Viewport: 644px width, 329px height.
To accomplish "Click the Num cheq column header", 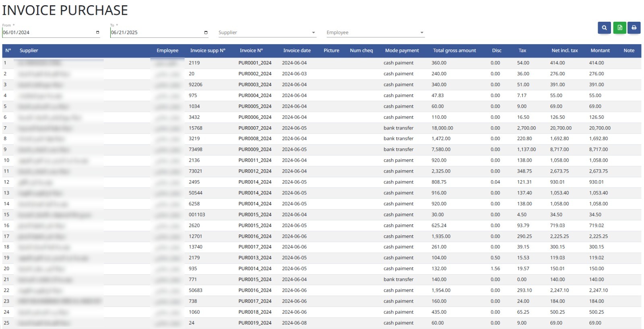I will pyautogui.click(x=361, y=51).
